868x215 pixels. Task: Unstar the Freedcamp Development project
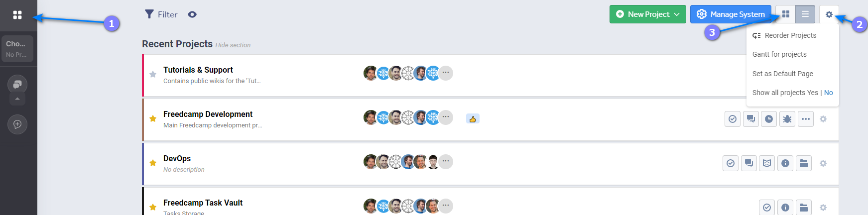click(x=153, y=119)
